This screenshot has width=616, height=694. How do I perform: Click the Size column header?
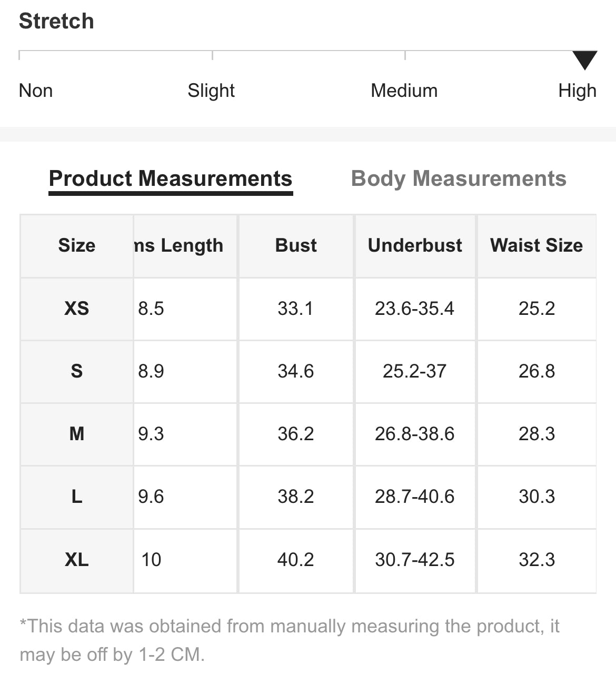[x=77, y=245]
